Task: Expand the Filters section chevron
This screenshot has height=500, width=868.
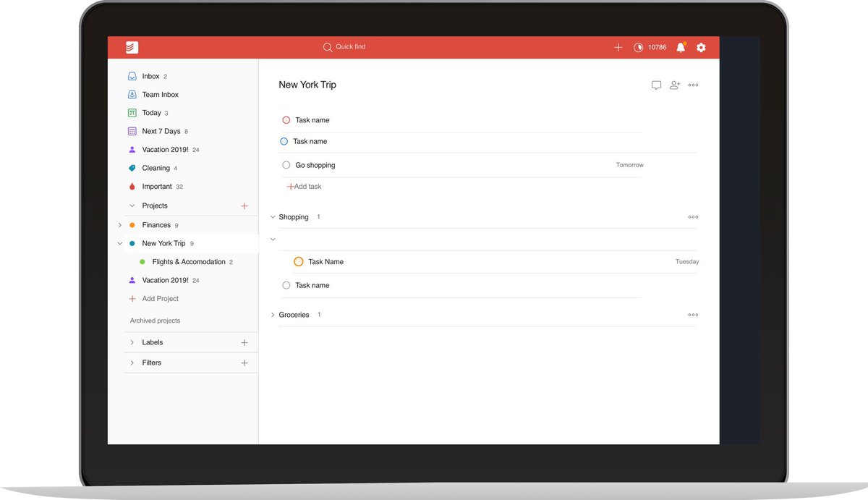Action: (132, 363)
